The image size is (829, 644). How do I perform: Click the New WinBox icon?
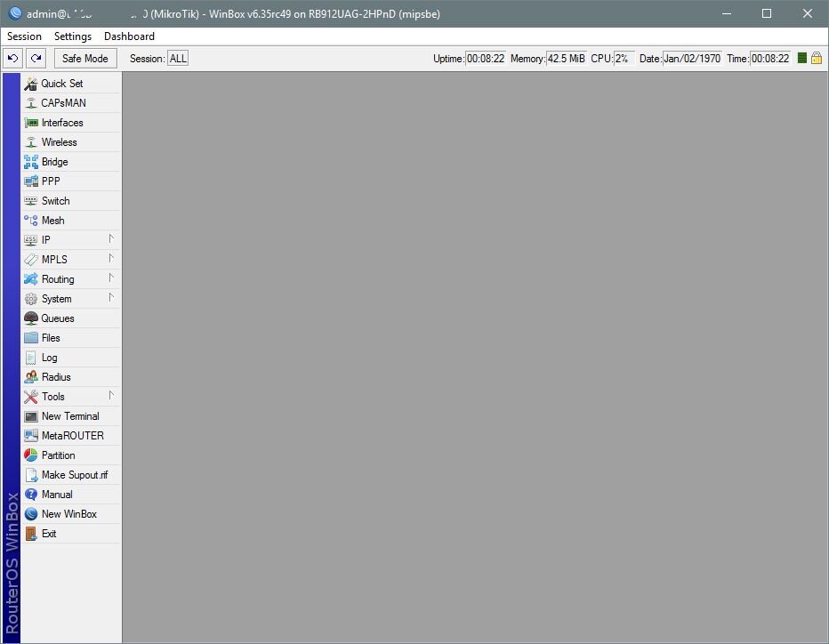tap(31, 514)
